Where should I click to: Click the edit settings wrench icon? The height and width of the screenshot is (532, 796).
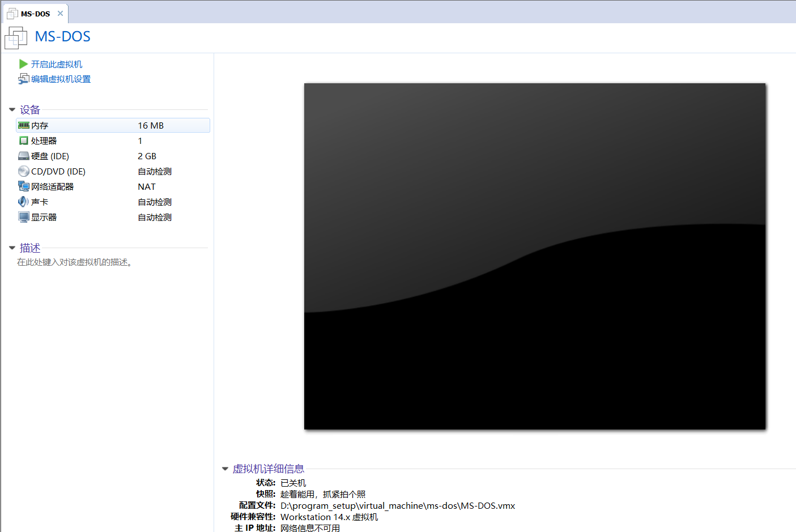coord(23,79)
